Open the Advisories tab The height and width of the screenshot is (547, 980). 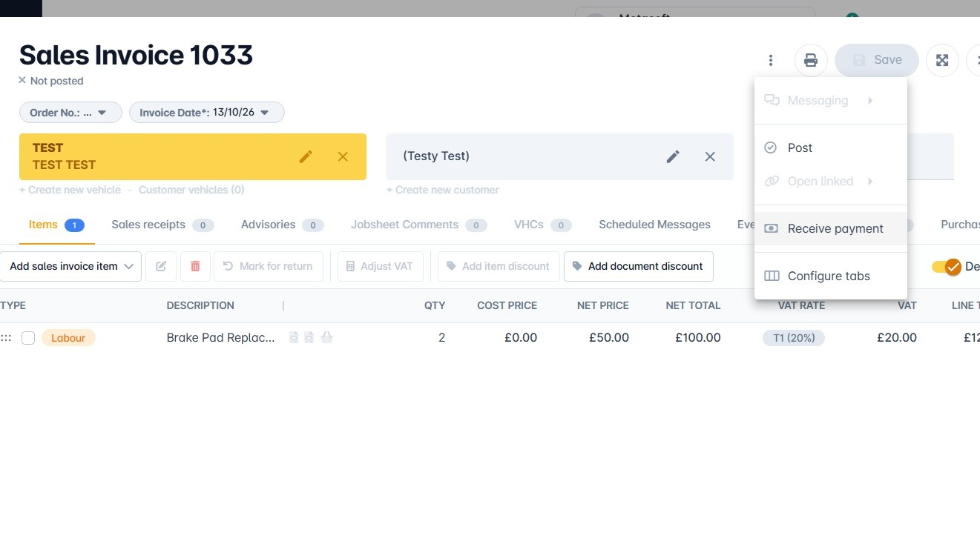click(x=282, y=225)
